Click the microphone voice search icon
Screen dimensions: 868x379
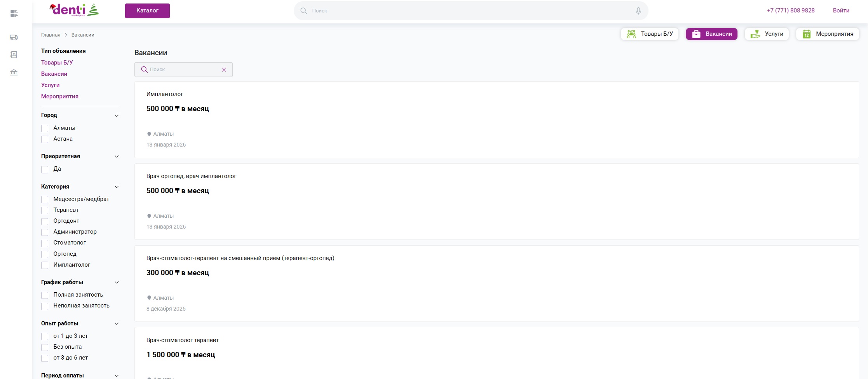[x=638, y=11]
